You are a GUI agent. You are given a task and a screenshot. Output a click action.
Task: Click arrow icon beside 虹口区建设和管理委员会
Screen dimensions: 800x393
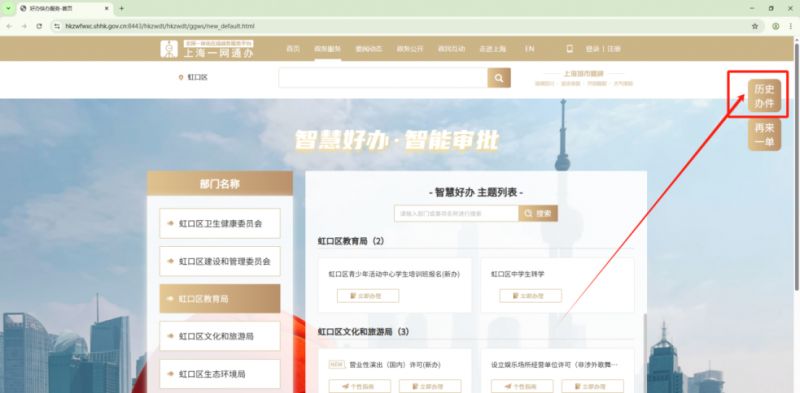tap(170, 261)
